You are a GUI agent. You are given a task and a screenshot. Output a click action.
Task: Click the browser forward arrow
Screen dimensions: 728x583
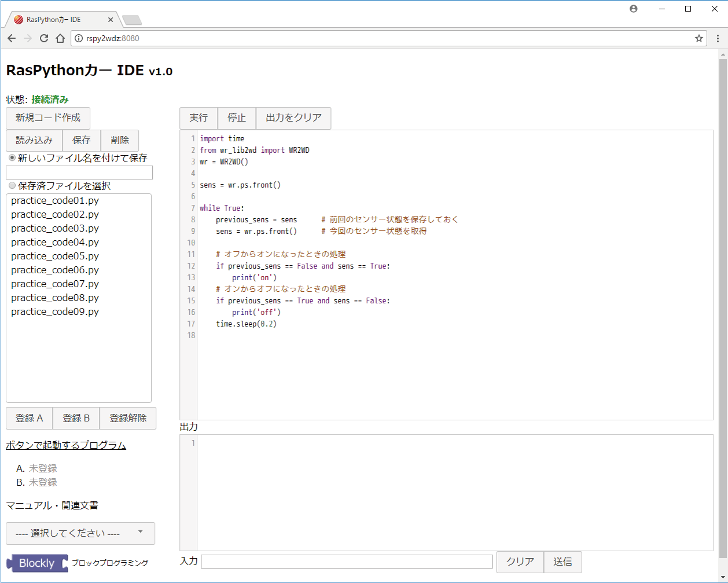coord(28,38)
